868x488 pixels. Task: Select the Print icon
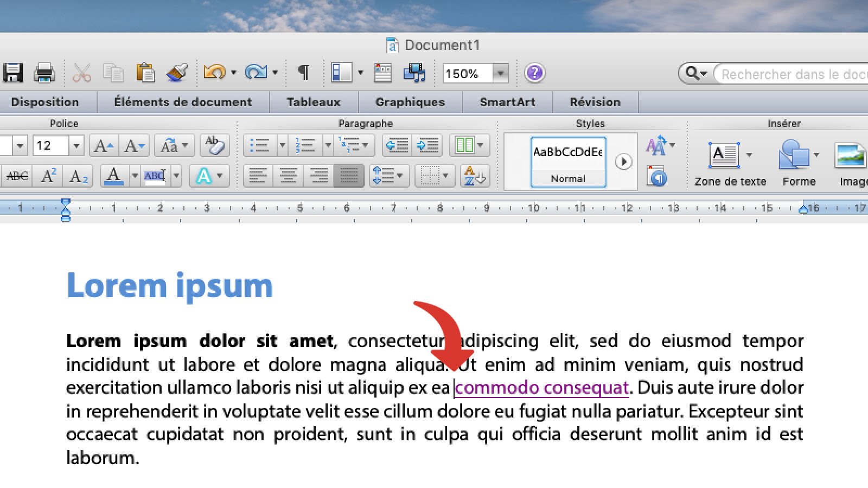(46, 73)
